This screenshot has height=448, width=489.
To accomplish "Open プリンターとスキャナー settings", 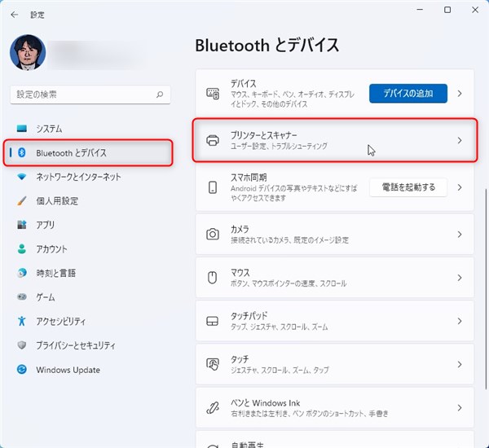I will tap(335, 140).
